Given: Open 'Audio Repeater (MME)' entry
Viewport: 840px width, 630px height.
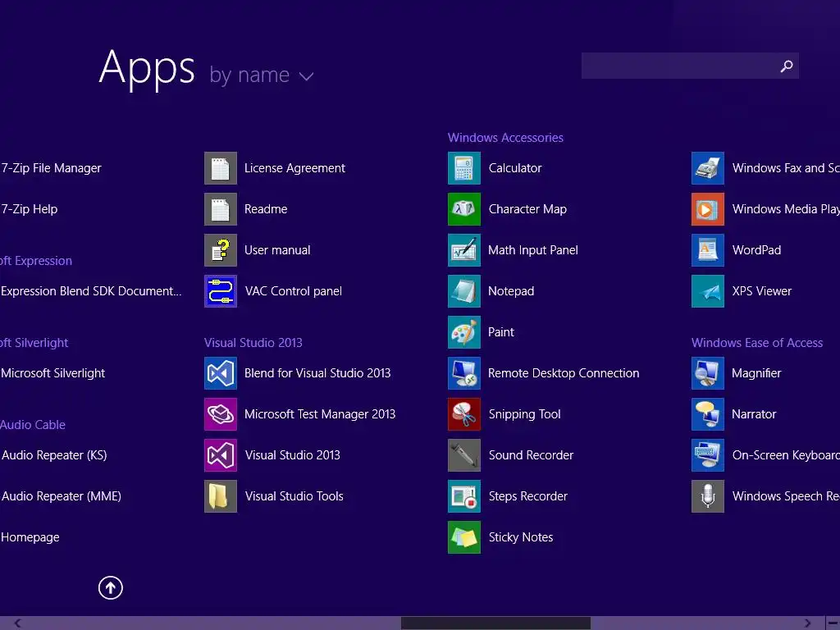Looking at the screenshot, I should (x=61, y=496).
